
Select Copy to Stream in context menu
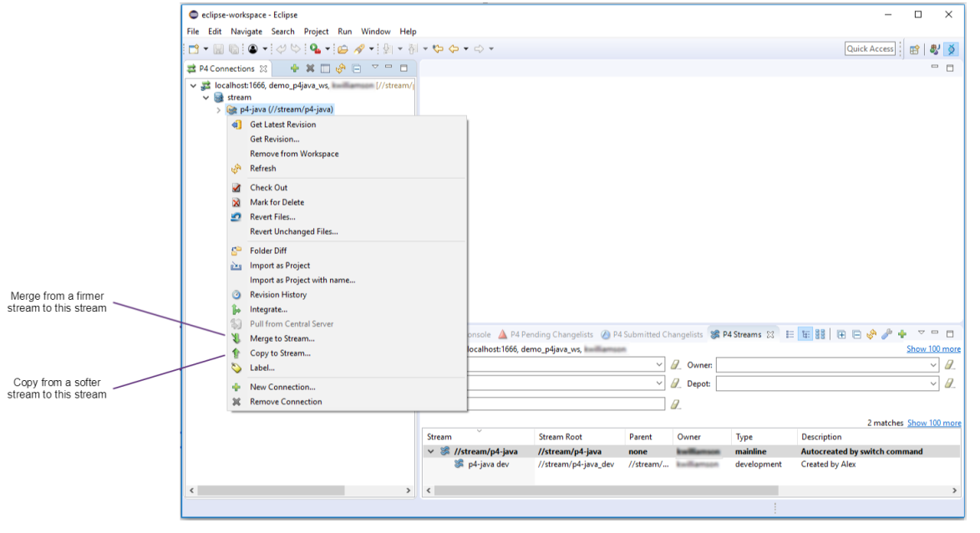pyautogui.click(x=280, y=353)
